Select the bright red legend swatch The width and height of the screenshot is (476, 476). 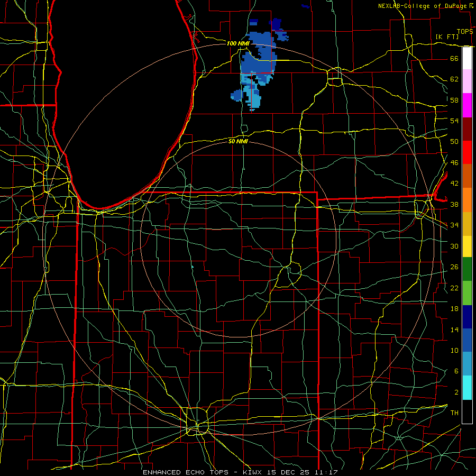467,152
